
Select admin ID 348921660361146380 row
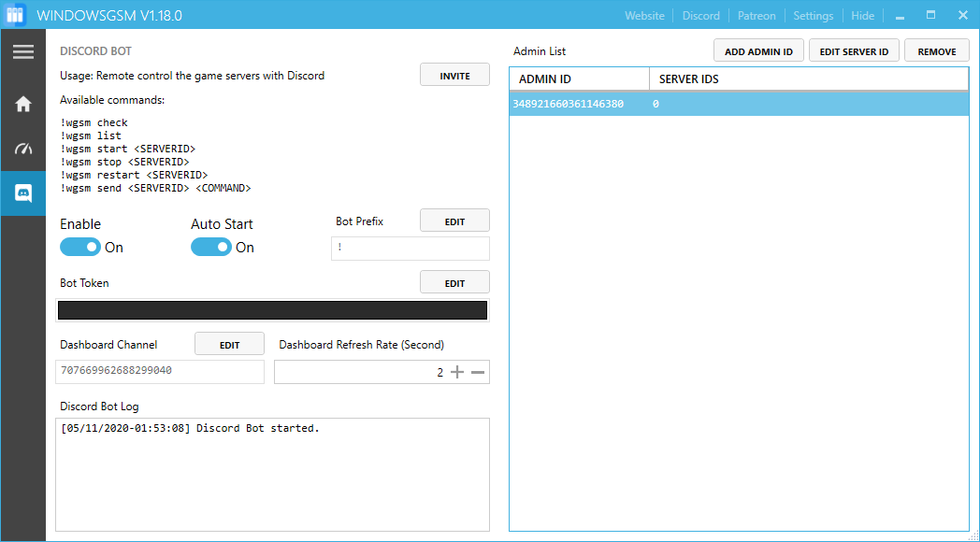(739, 104)
